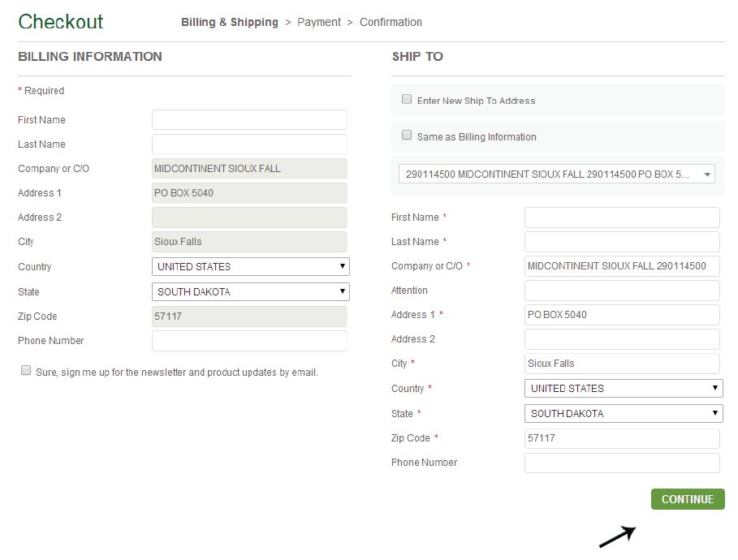Check 'Enter New Ship To Address' checkbox

407,100
